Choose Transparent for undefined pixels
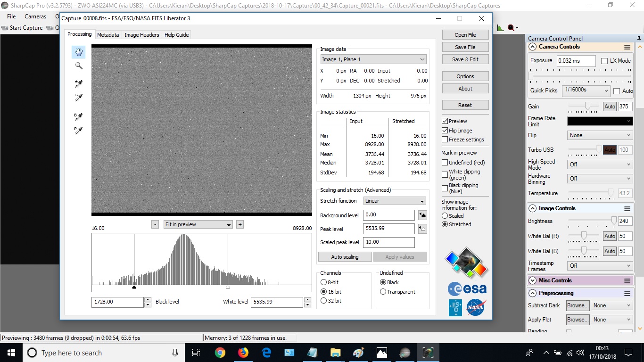 [x=383, y=292]
